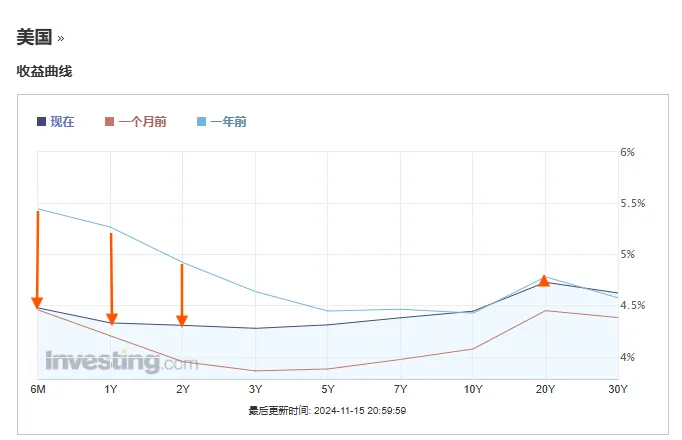Click the 一年前 curve point at 3Y
This screenshot has width=682, height=440.
point(255,291)
